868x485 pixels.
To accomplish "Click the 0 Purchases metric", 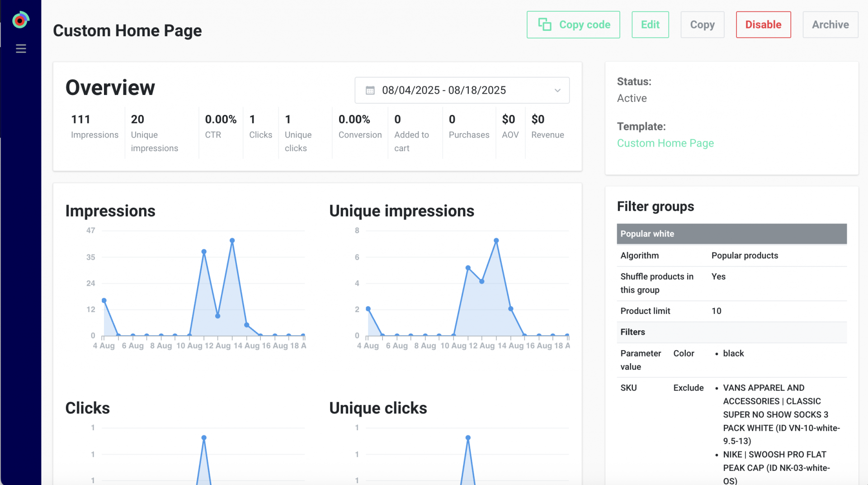I will pos(469,127).
